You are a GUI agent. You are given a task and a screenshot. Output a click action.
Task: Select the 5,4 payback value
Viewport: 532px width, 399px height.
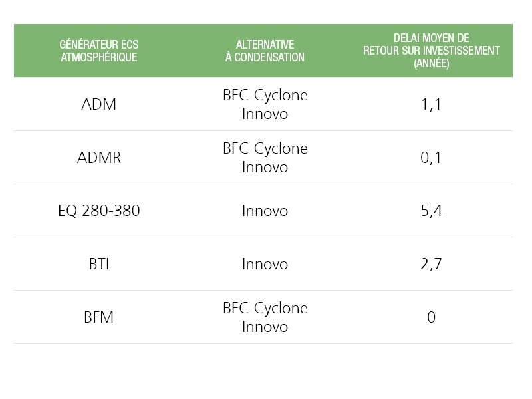tap(431, 211)
